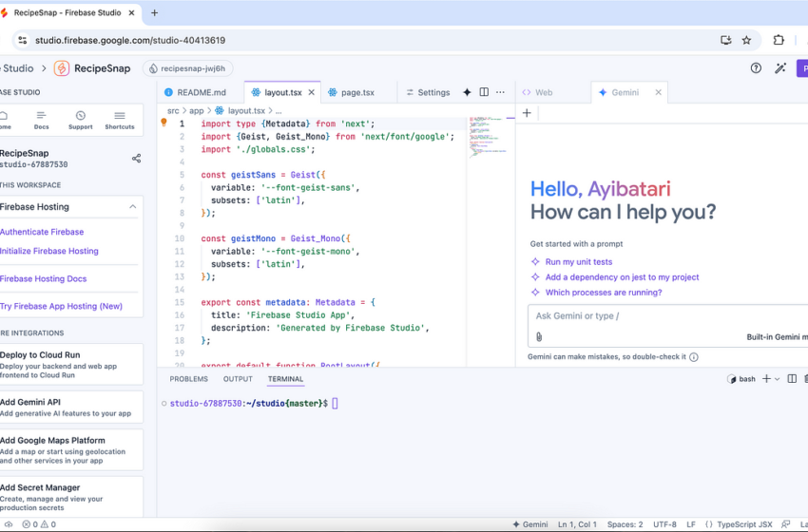
Task: Click errors and warnings count in status bar
Action: [39, 524]
